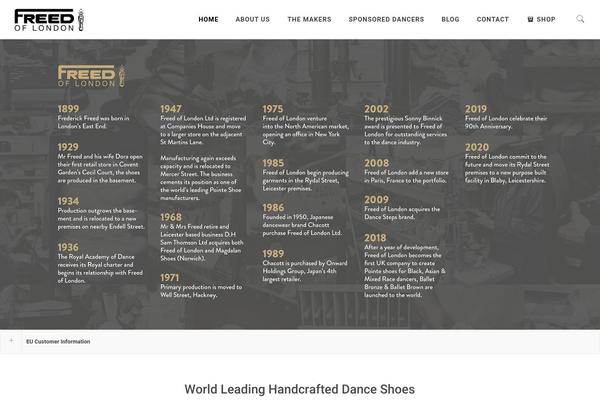Click text 'Production outgrows the base-'
Screen dimensions: 600x400
click(97, 211)
